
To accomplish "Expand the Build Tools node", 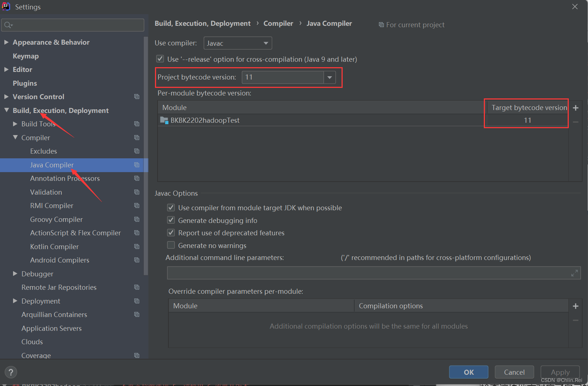I will click(15, 124).
